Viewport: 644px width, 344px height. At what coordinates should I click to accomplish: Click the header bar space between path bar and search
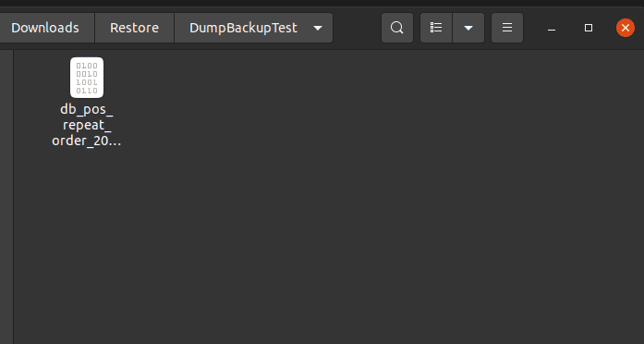[357, 28]
